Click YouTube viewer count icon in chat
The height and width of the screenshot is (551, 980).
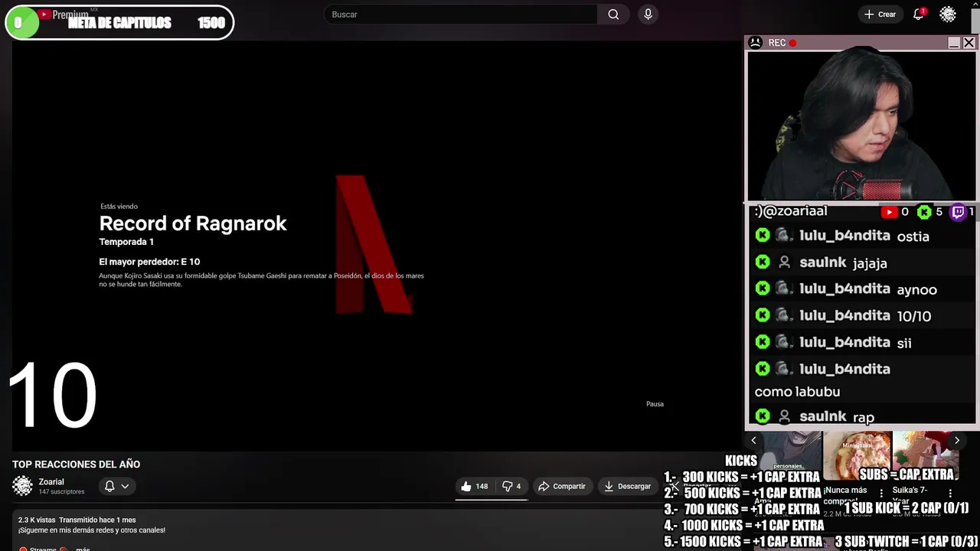(889, 212)
